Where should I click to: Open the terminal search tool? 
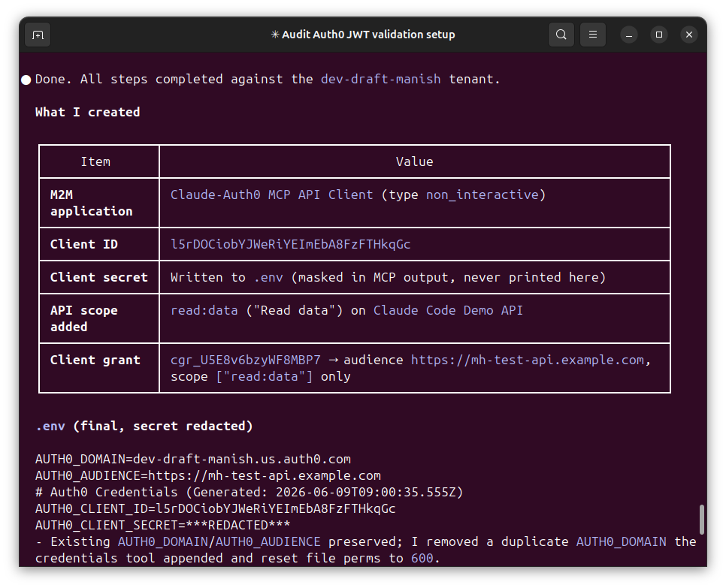tap(561, 35)
